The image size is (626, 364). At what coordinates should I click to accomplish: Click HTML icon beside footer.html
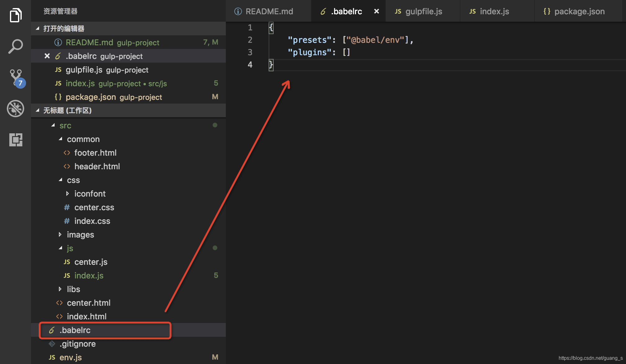(67, 153)
